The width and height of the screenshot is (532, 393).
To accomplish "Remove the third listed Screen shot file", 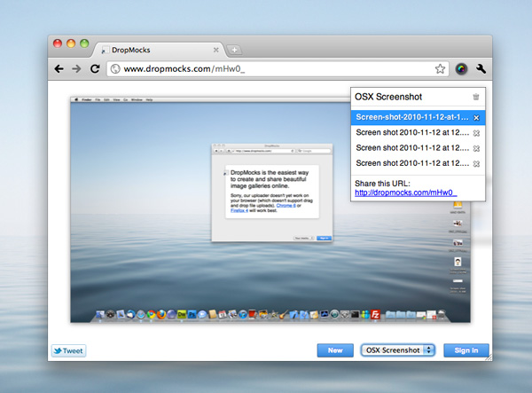I will pos(476,148).
